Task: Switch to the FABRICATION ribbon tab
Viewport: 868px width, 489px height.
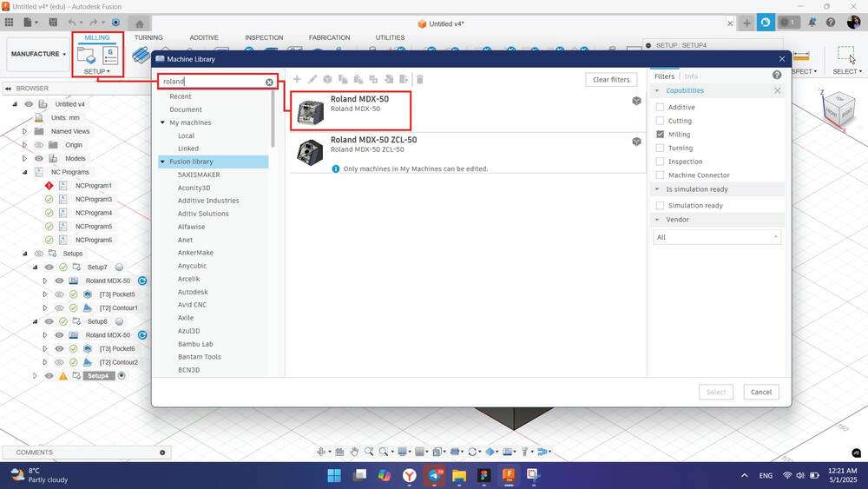Action: click(x=329, y=37)
